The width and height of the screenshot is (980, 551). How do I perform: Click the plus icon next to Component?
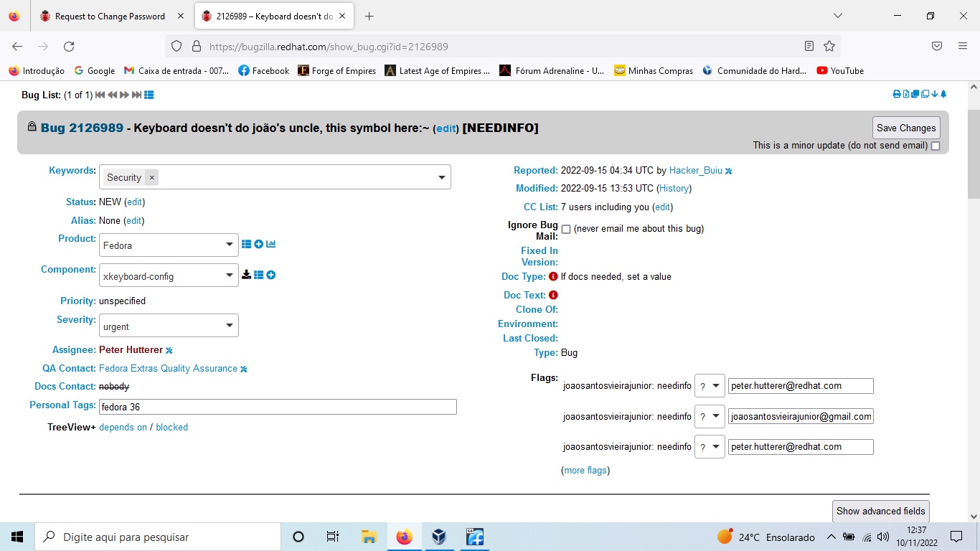pyautogui.click(x=270, y=275)
